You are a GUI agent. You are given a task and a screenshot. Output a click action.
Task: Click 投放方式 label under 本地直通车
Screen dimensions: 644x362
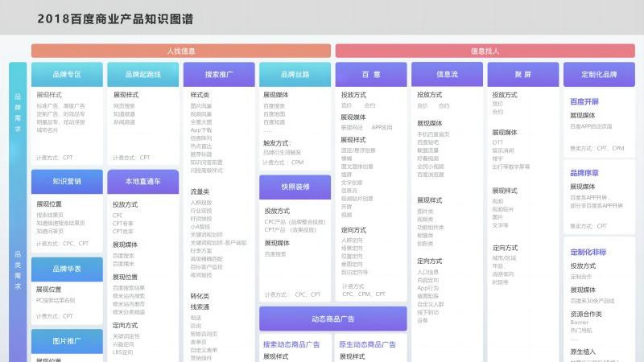(x=126, y=204)
